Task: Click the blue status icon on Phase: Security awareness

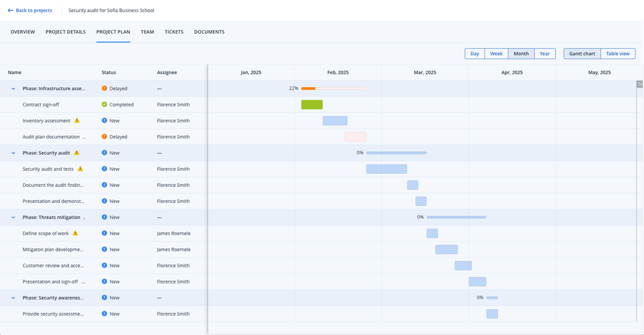Action: [x=104, y=298]
